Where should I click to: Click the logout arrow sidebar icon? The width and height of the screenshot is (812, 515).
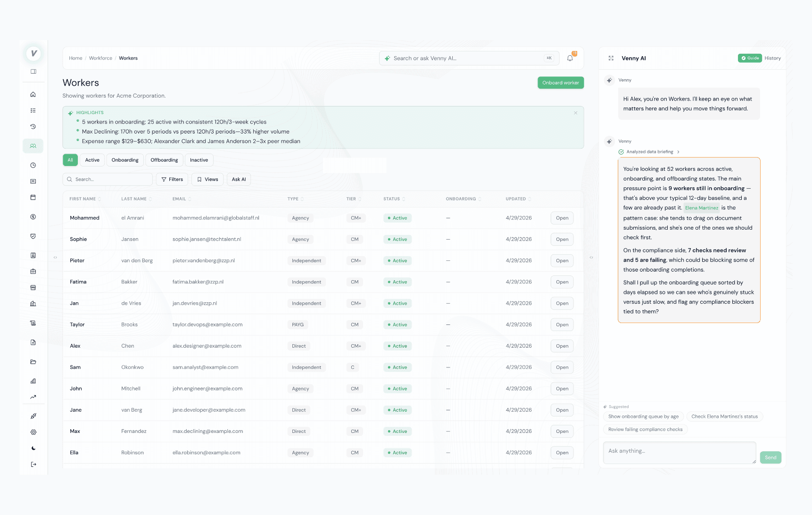33,464
